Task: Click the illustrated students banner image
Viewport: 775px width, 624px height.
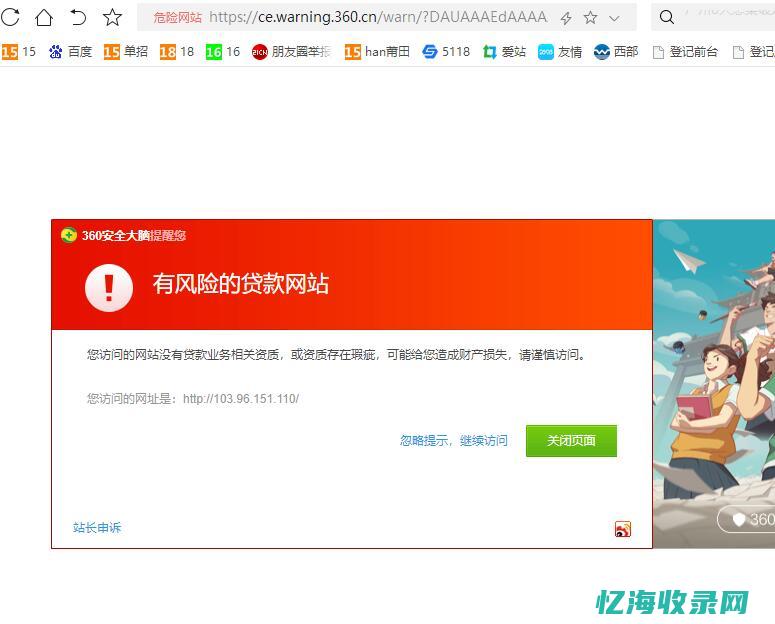Action: 714,384
